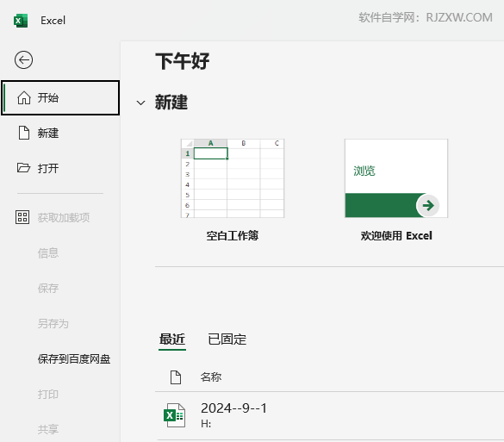Switch to the 最近 tab

point(172,339)
